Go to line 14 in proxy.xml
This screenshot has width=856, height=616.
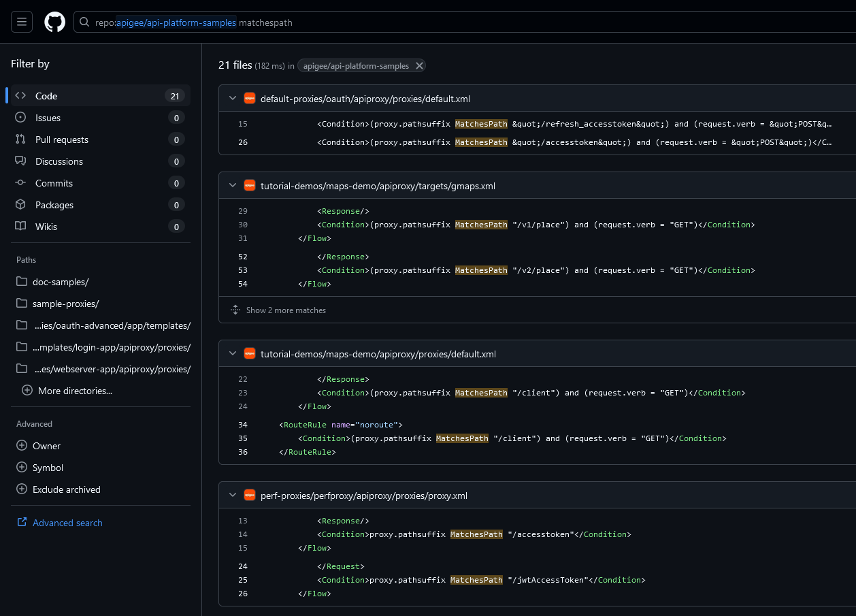pos(243,534)
